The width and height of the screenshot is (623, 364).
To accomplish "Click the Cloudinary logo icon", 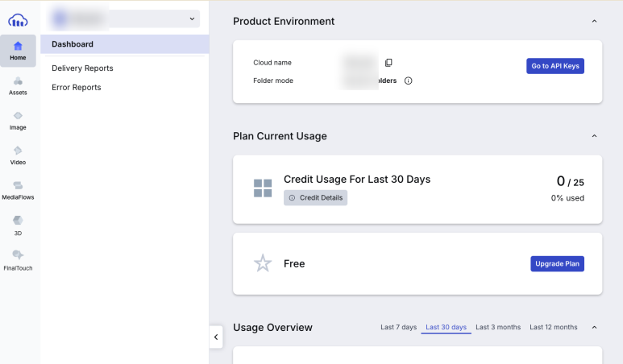I will click(18, 19).
